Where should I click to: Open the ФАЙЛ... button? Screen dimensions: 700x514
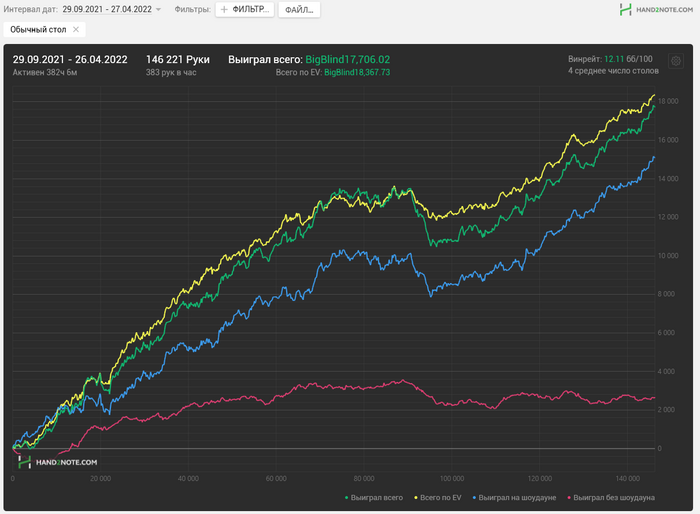coord(299,9)
